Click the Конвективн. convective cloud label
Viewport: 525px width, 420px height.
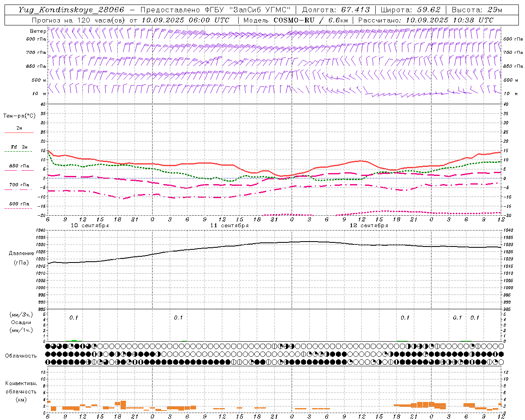(x=21, y=383)
